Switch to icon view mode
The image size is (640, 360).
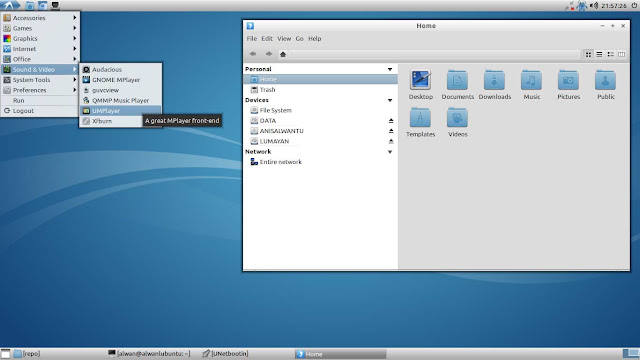(588, 54)
